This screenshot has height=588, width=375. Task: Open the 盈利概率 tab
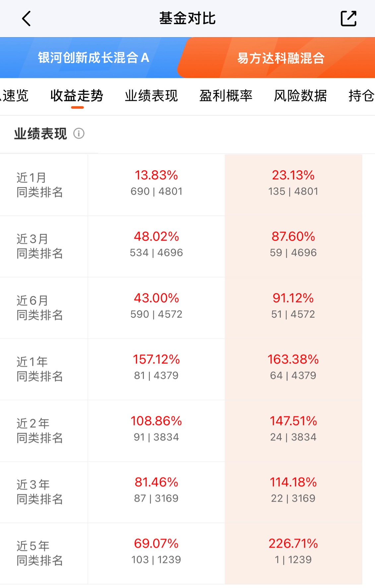tap(226, 96)
